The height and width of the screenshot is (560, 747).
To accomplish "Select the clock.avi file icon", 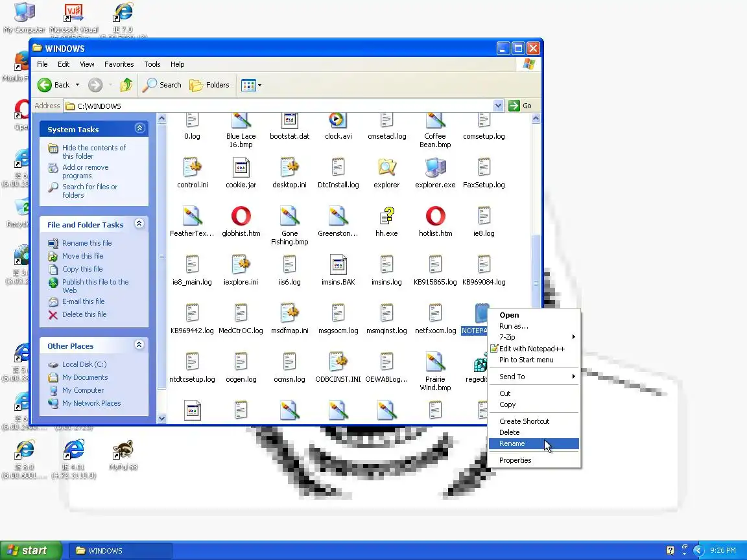I will 338,120.
